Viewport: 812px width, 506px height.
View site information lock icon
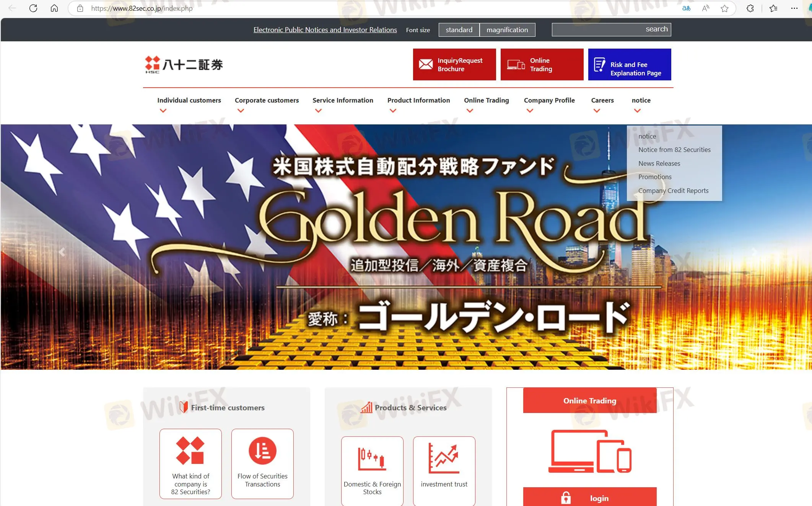coord(80,8)
